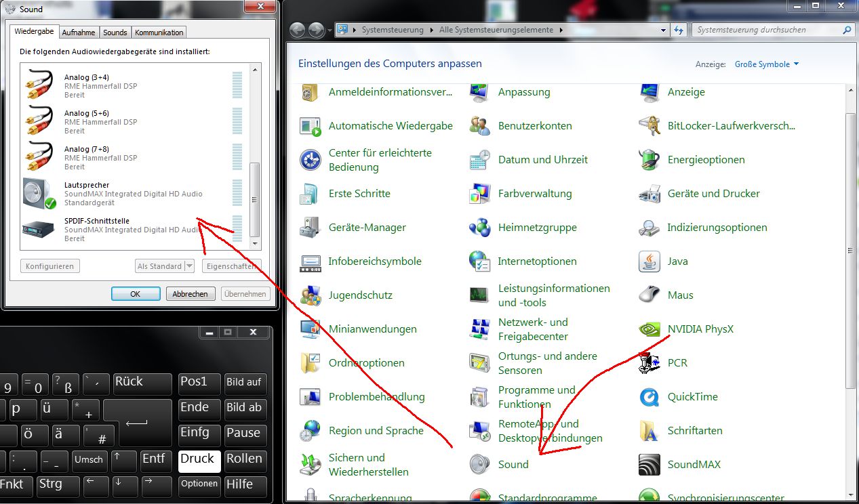Screen dimensions: 859x504
Task: Select the SPDIF-Schnittstelle playback device
Action: (134, 230)
